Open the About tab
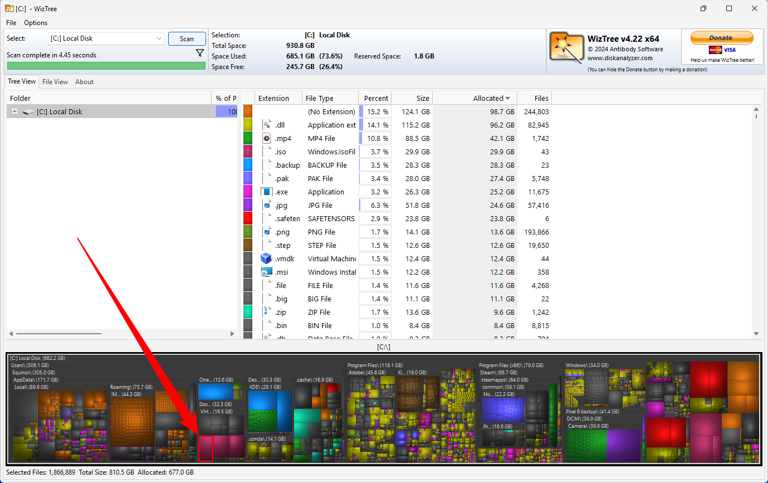Image resolution: width=768 pixels, height=483 pixels. tap(84, 82)
